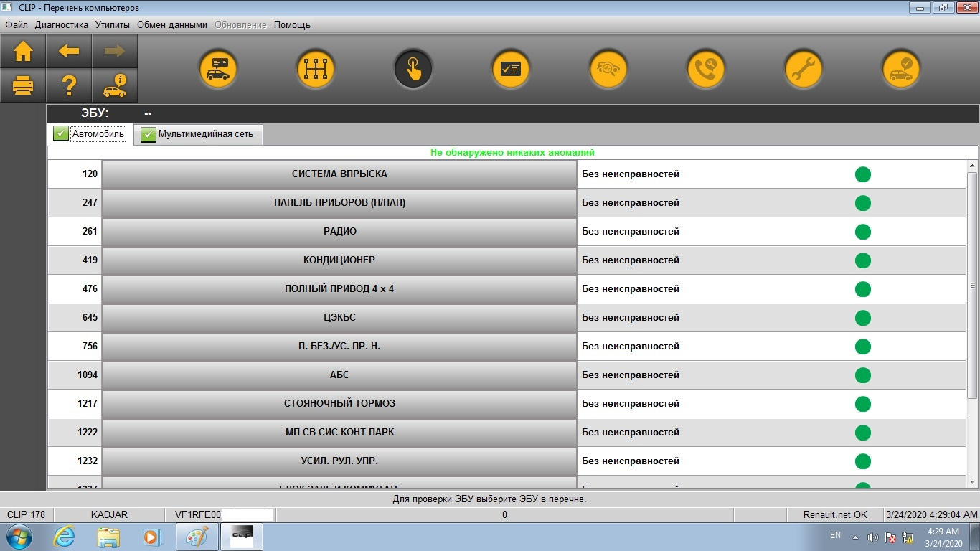
Task: Open Windows Media Player taskbar icon
Action: tap(152, 537)
